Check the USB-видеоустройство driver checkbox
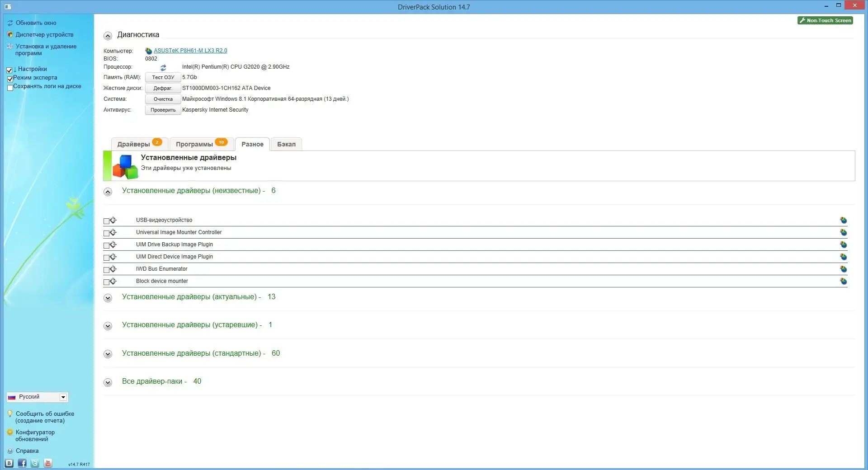 [x=106, y=221]
